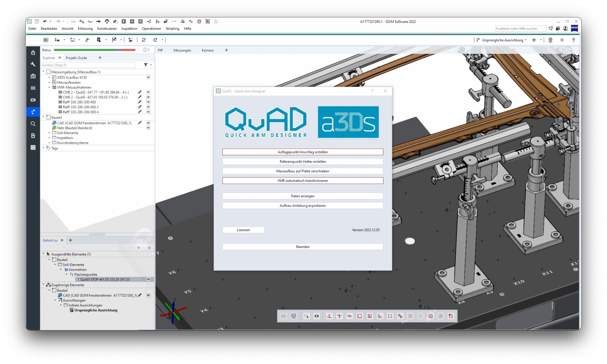Toggle visibility of CAD in Explorer Bauteil
This screenshot has height=364, width=607.
click(x=148, y=123)
